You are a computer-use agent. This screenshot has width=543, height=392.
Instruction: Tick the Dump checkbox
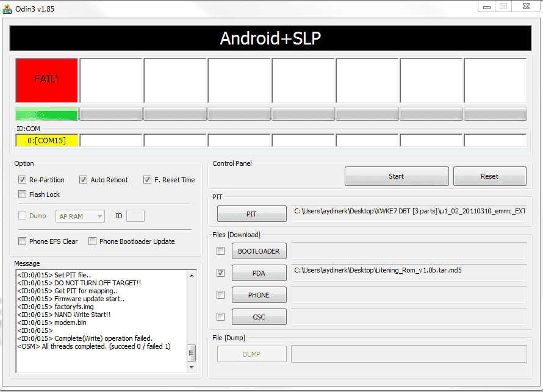pos(22,216)
